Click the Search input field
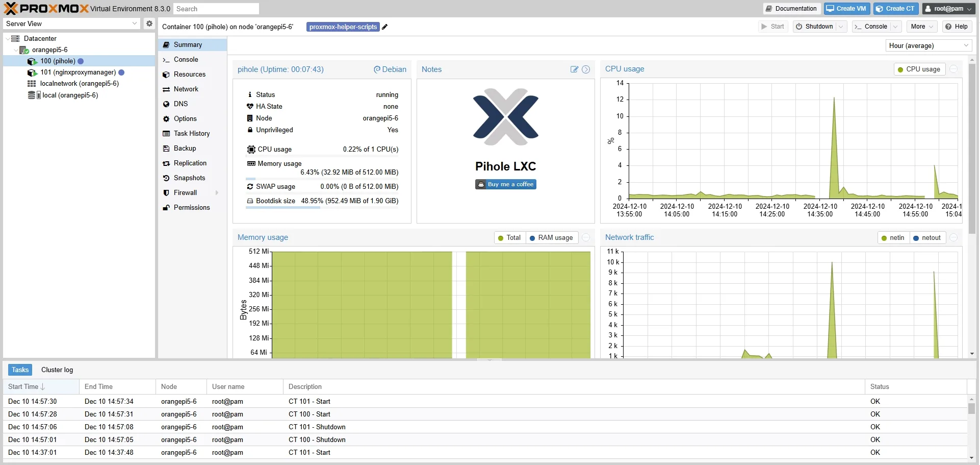 [216, 9]
